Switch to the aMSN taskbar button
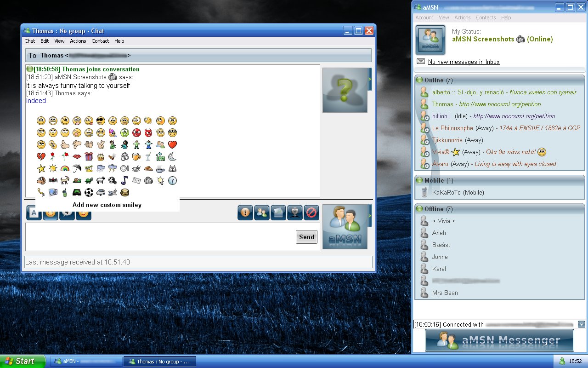The width and height of the screenshot is (588, 368). point(86,362)
